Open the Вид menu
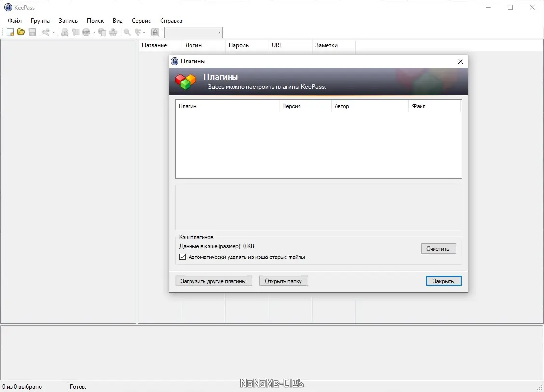This screenshot has height=392, width=544. (118, 21)
